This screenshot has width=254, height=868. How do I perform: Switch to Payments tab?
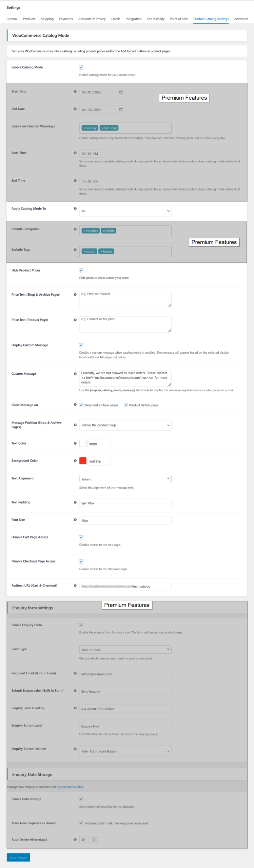click(66, 19)
